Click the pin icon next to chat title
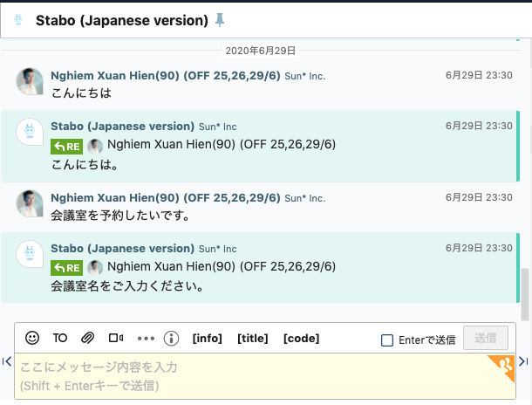The image size is (532, 405). click(x=220, y=20)
